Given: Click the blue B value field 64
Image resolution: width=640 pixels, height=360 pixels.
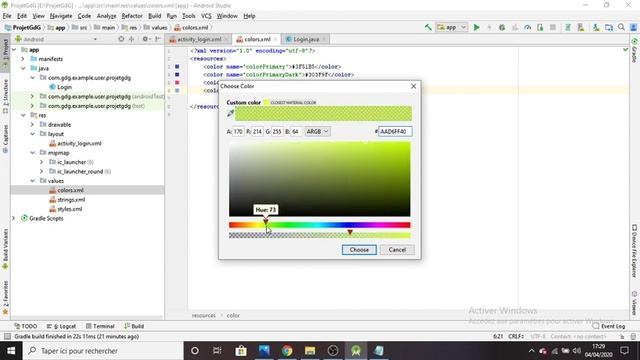Looking at the screenshot, I should pyautogui.click(x=296, y=131).
